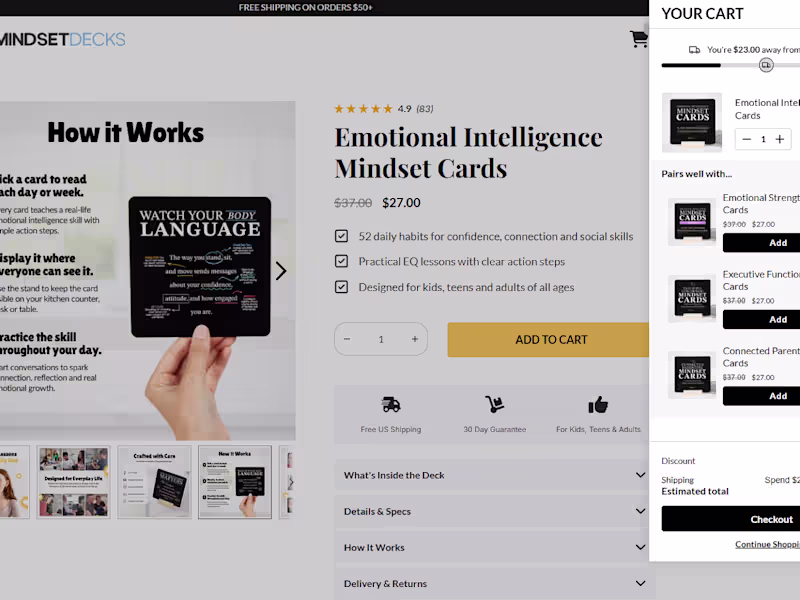Click the shipping progress bar truck marker
The height and width of the screenshot is (600, 800).
coord(766,65)
